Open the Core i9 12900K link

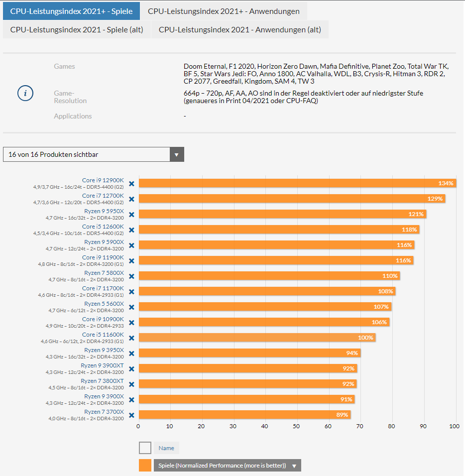click(x=103, y=180)
